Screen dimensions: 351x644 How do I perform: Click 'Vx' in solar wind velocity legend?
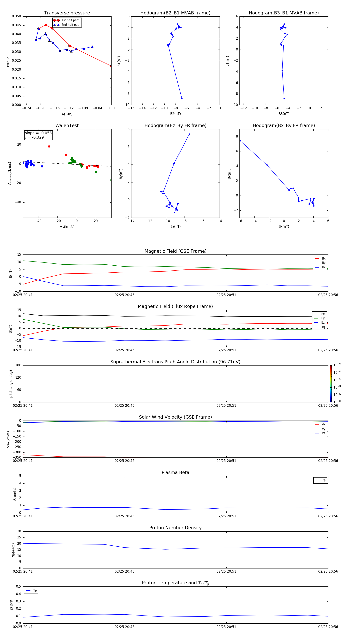(x=320, y=424)
